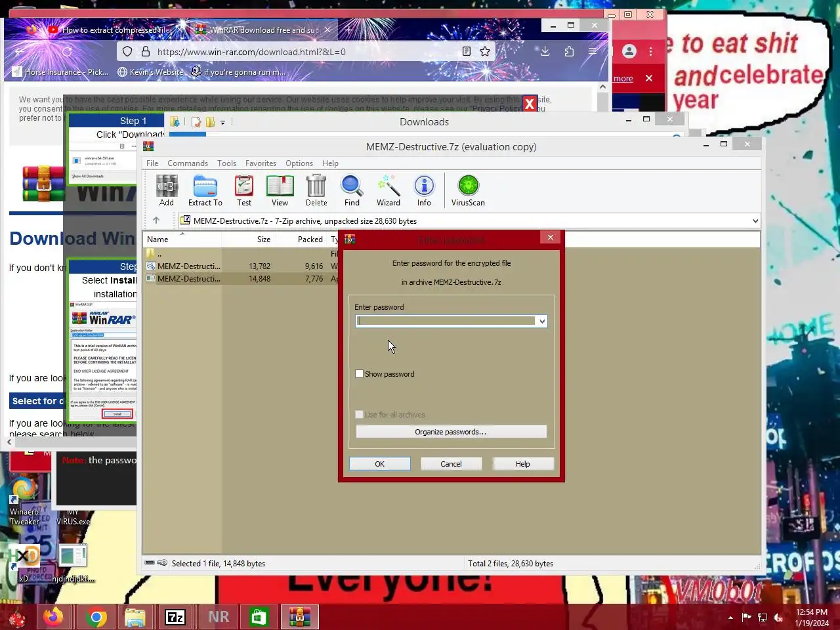Image resolution: width=840 pixels, height=630 pixels.
Task: Click the 'more' link in Chrome window
Action: (x=623, y=79)
